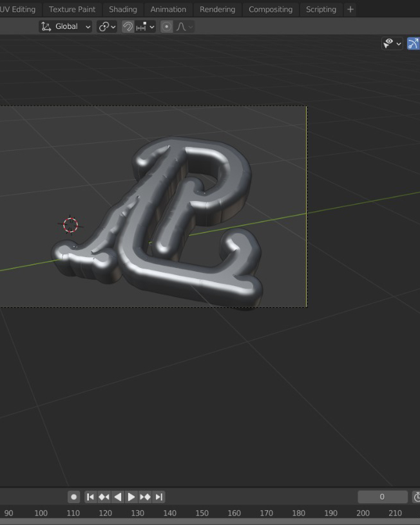Play animation in reverse
The image size is (420, 525).
pyautogui.click(x=117, y=497)
